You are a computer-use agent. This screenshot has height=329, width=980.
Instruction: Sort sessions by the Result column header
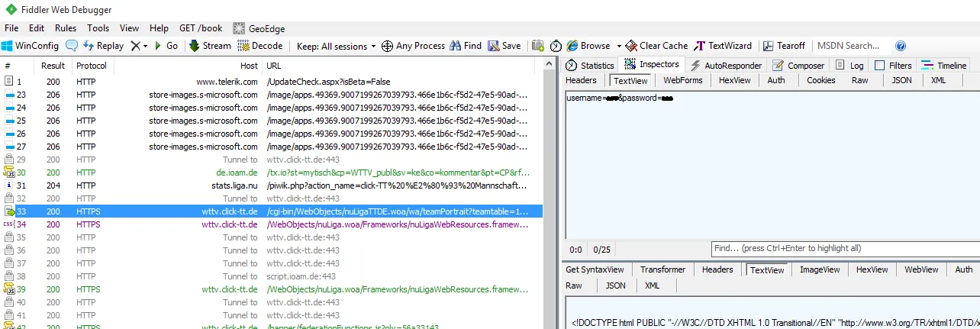coord(53,66)
